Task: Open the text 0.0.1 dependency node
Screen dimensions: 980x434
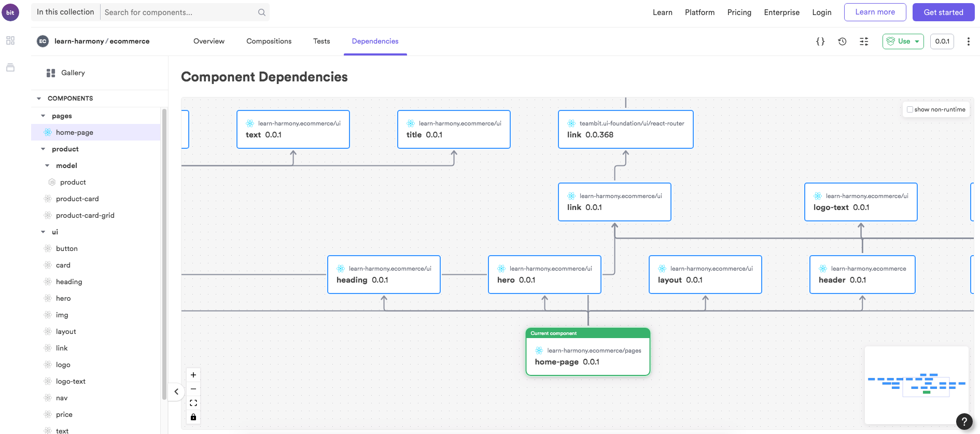Action: click(x=293, y=130)
